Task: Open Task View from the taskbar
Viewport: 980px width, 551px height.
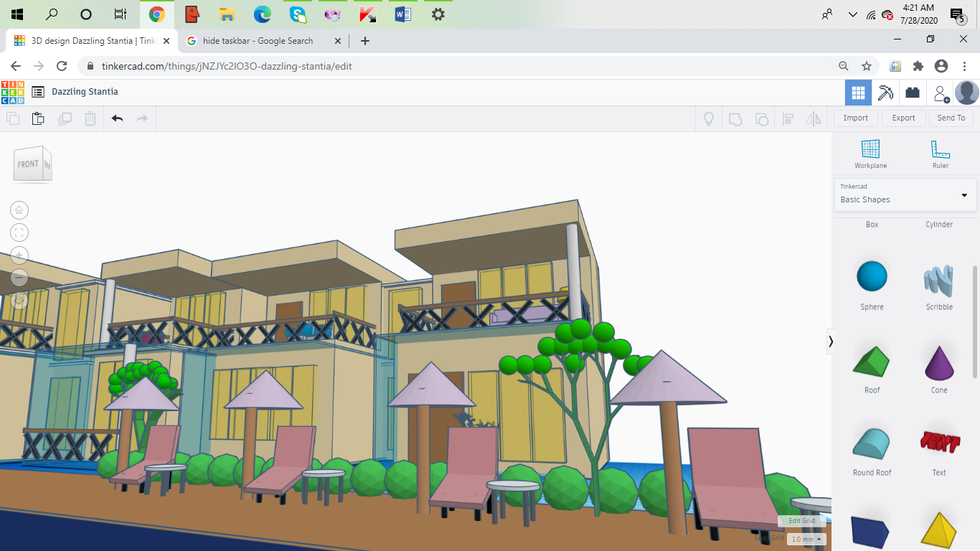Action: 121,14
